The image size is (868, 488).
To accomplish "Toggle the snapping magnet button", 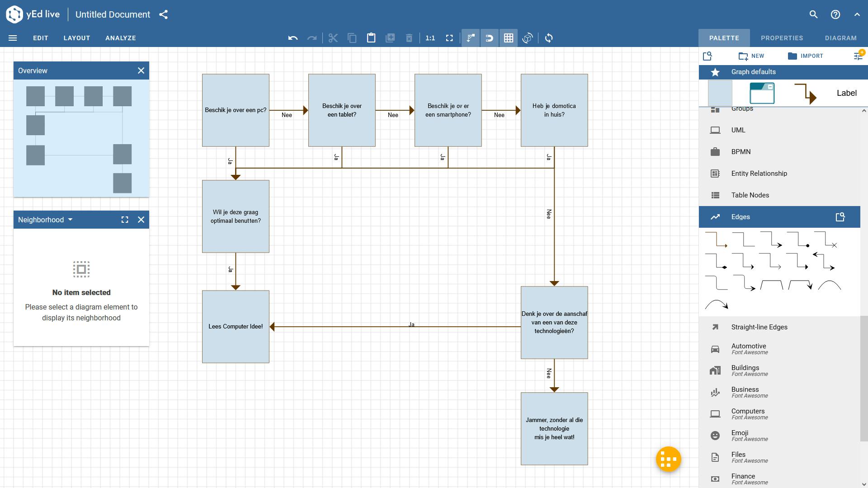I will (x=489, y=38).
